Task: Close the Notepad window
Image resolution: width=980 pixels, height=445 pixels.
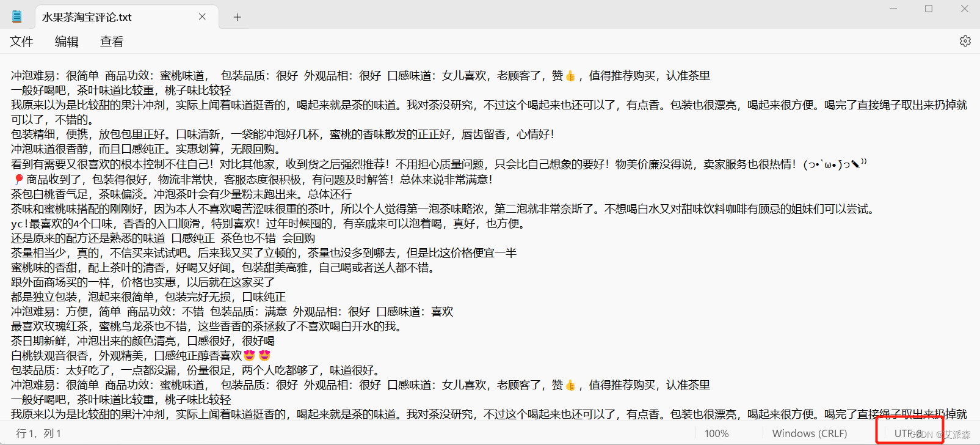Action: 965,9
